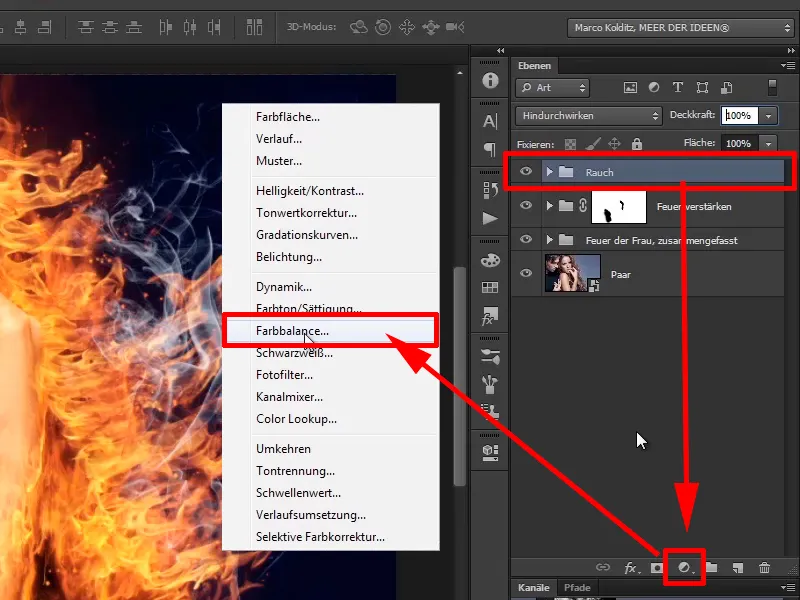Choose Helligkeit/Kontrast... menu entry
The width and height of the screenshot is (800, 600).
[x=331, y=191]
